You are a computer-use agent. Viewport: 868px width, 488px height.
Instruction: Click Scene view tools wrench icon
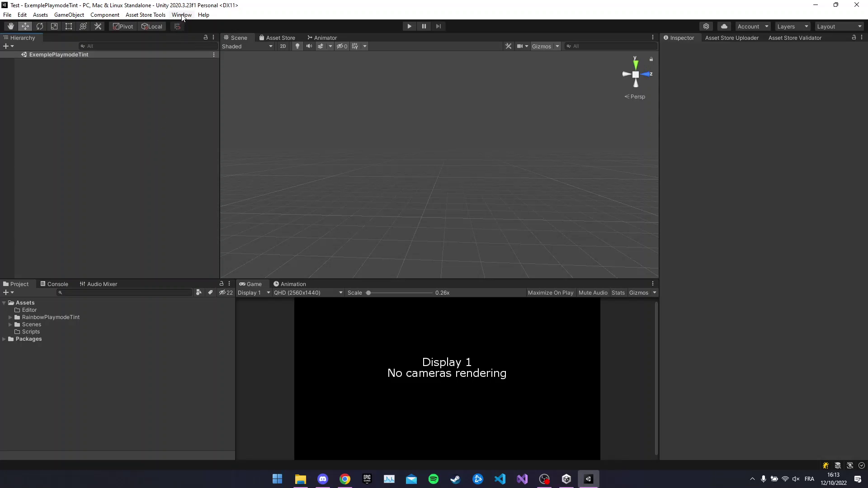509,46
